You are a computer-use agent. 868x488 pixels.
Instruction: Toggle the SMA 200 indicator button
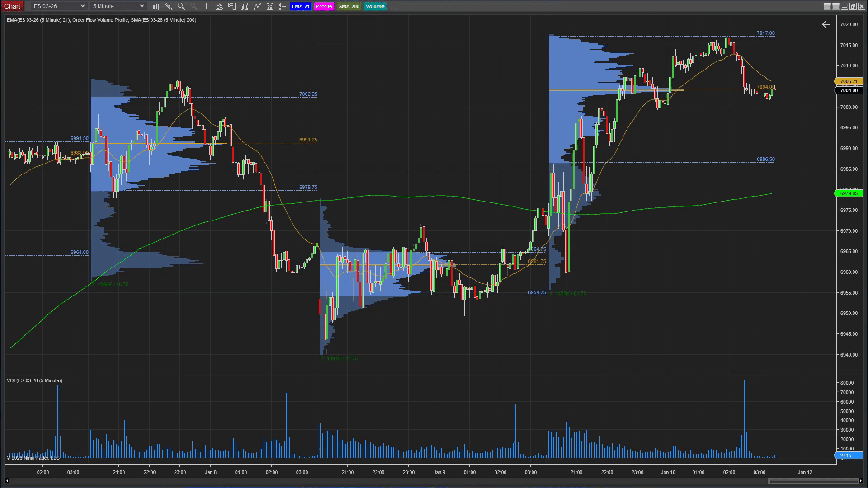[349, 6]
